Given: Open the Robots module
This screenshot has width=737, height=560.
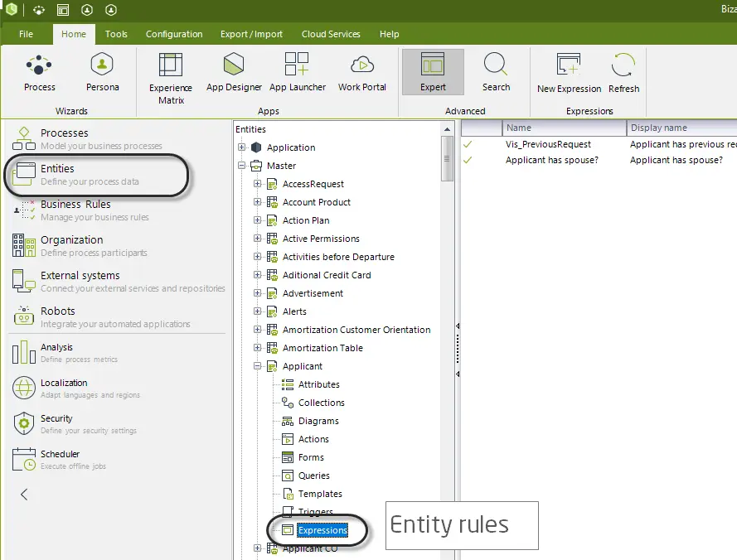Looking at the screenshot, I should tap(101, 317).
